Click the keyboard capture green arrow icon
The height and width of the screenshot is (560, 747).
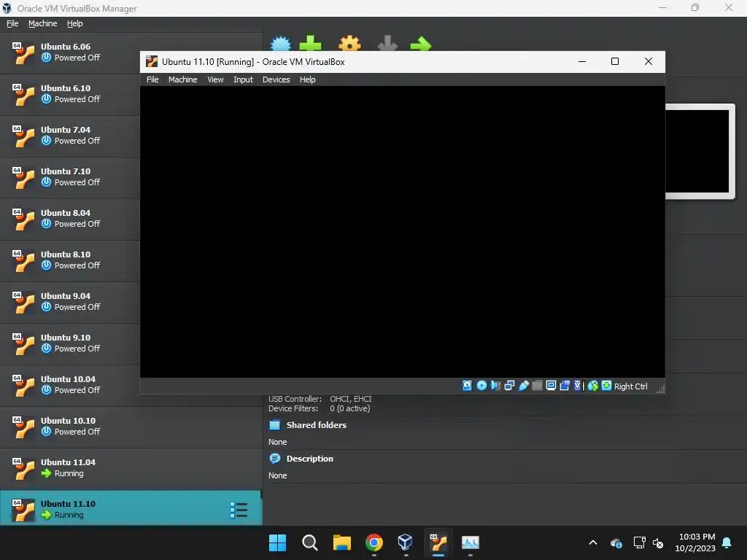[x=606, y=386]
